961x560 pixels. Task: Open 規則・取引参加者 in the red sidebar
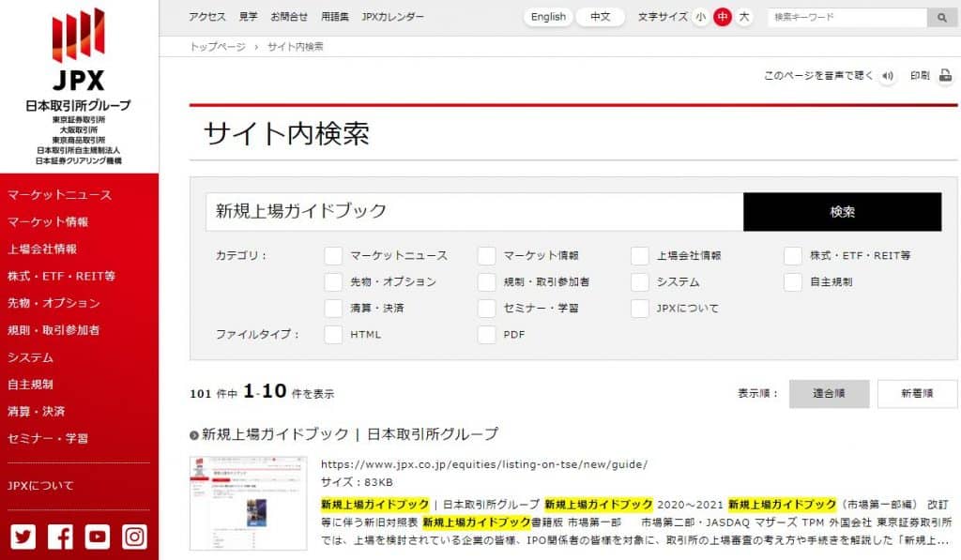coord(53,329)
